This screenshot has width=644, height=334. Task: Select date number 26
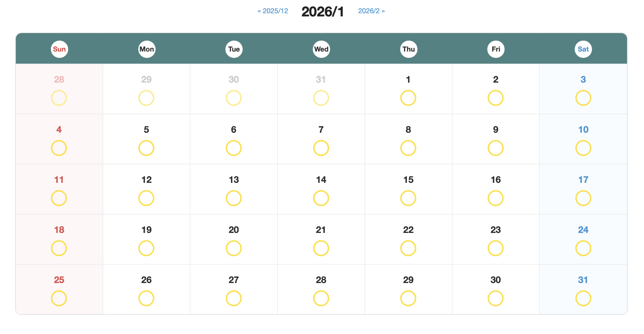pos(146,280)
